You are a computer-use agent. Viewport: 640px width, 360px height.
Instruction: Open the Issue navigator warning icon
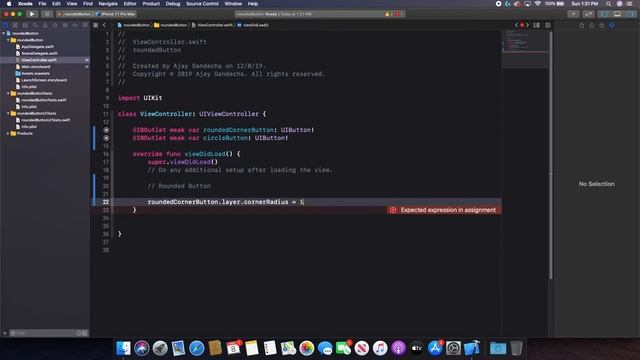(45, 25)
